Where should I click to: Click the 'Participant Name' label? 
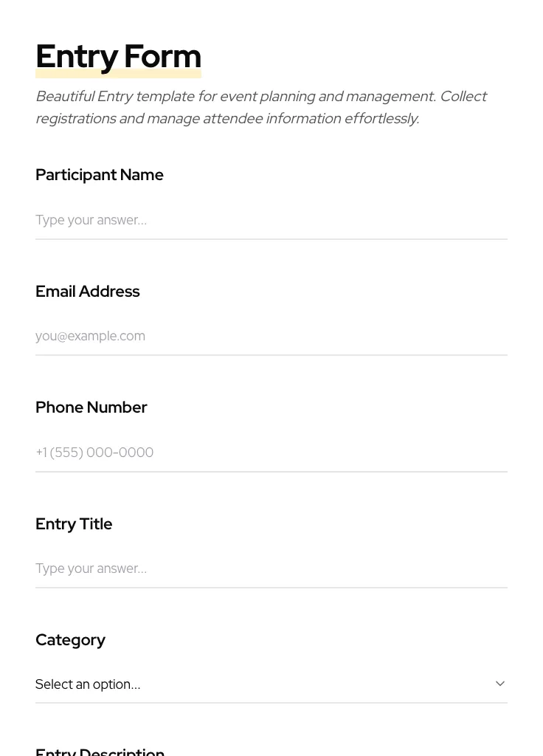pos(100,175)
